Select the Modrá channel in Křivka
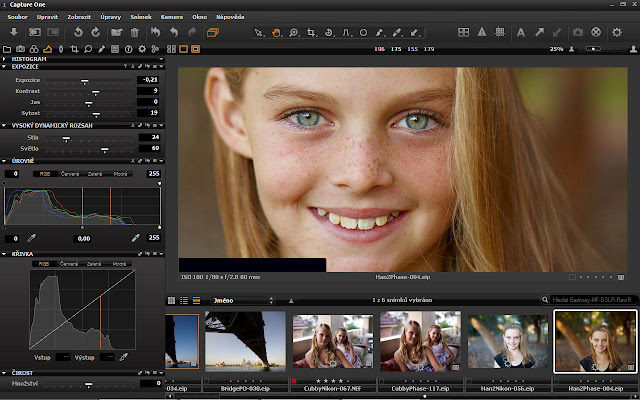 click(x=119, y=263)
